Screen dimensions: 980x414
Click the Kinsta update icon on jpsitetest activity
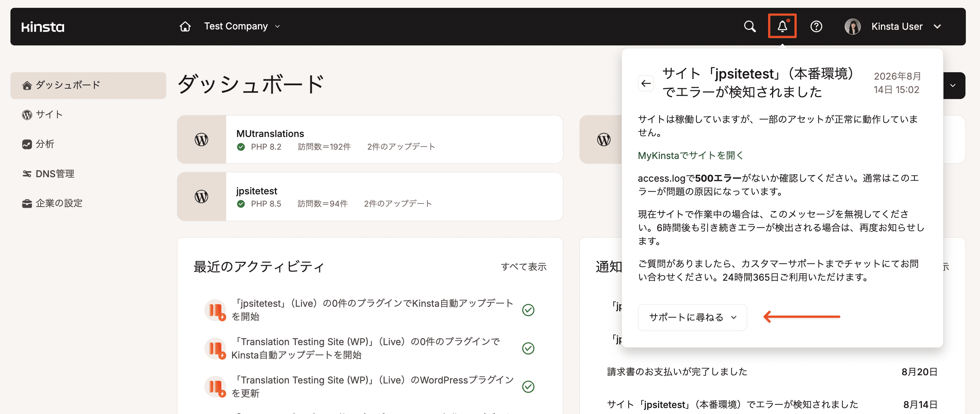(x=215, y=310)
